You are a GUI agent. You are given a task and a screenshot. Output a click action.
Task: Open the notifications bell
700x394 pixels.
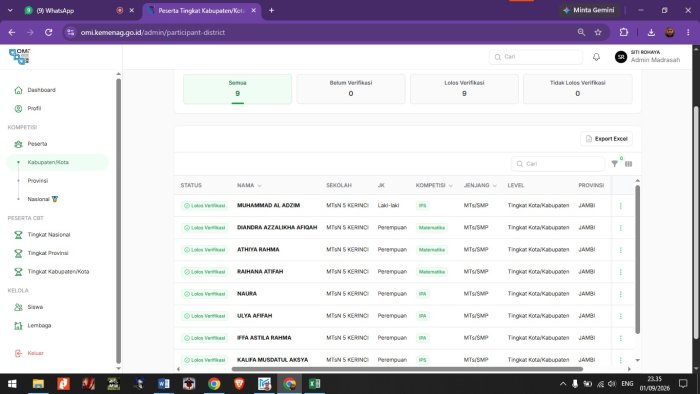596,57
